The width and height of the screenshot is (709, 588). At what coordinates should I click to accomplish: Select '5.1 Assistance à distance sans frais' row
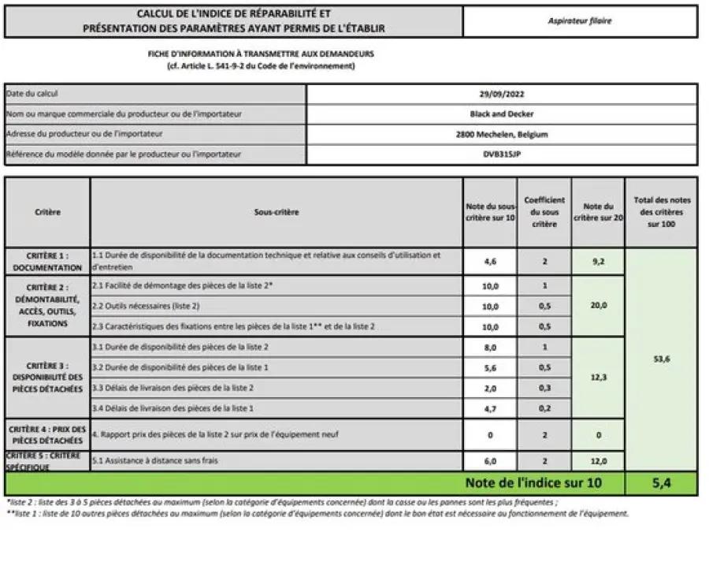pyautogui.click(x=276, y=460)
